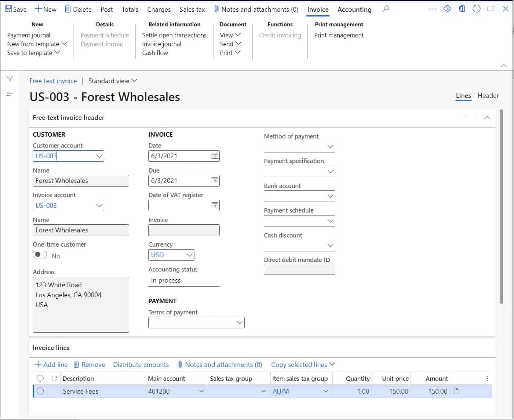Select the Service Fees row radio button
The image size is (514, 420).
point(40,391)
